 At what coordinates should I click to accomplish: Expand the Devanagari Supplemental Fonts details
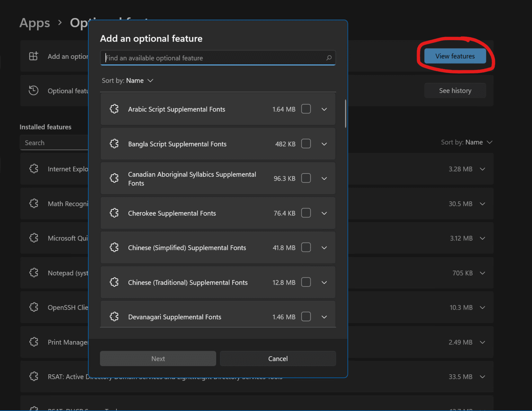[324, 317]
